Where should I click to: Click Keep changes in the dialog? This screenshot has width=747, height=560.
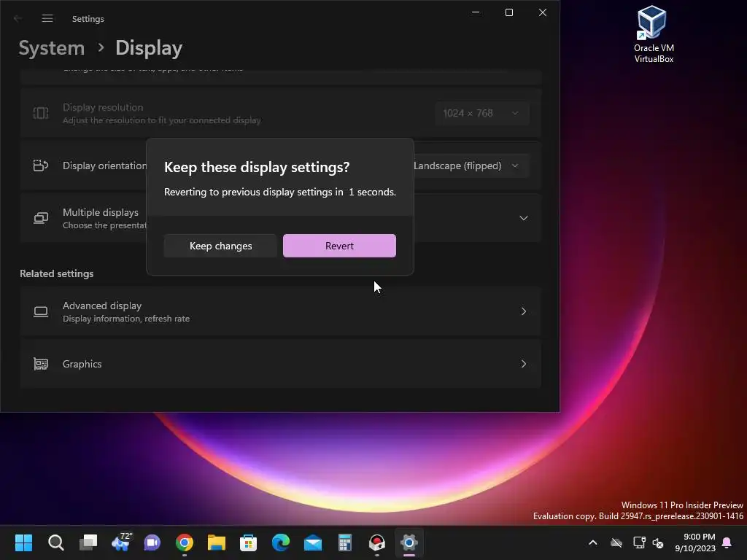[220, 246]
